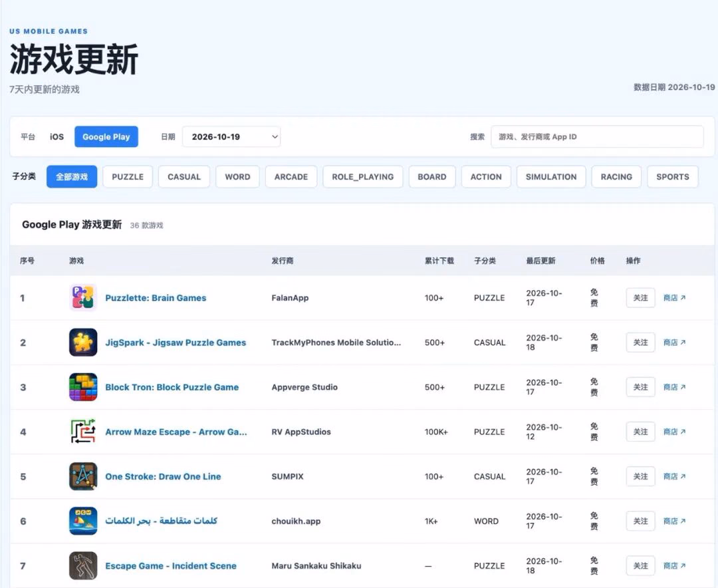Image resolution: width=718 pixels, height=588 pixels.
Task: Open JigSpark - Jigsaw Puzzle Games link
Action: pos(176,343)
